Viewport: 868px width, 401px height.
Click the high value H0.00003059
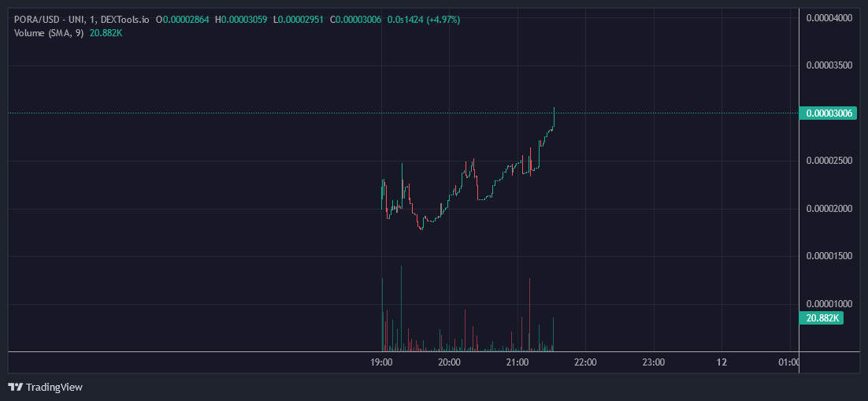241,20
